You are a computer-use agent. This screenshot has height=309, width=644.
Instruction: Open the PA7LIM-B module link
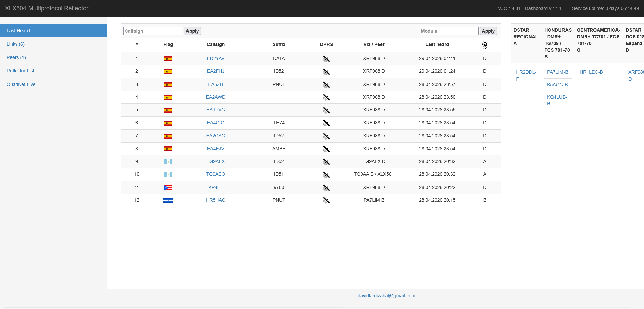(x=557, y=72)
